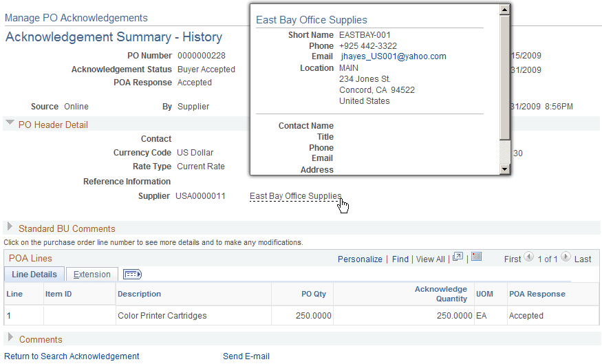Click the popup vertical scrollbar thumb
Screen dimensions: 602x364
504,77
